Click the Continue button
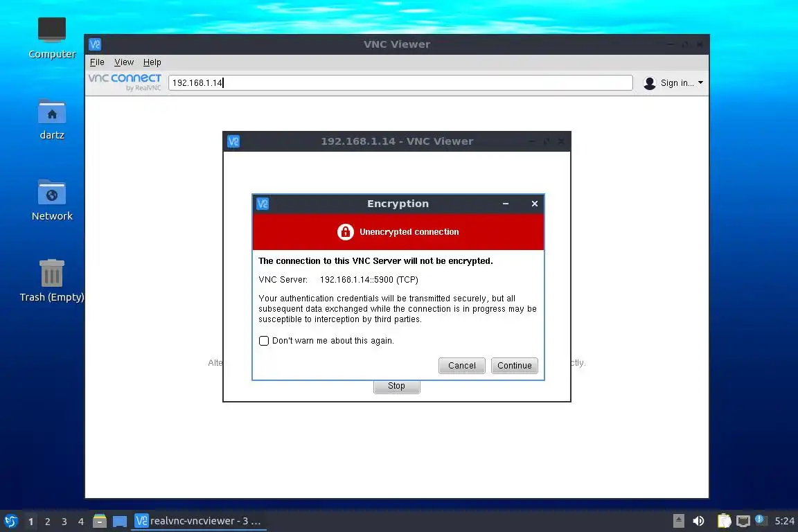The height and width of the screenshot is (532, 798). (x=514, y=366)
